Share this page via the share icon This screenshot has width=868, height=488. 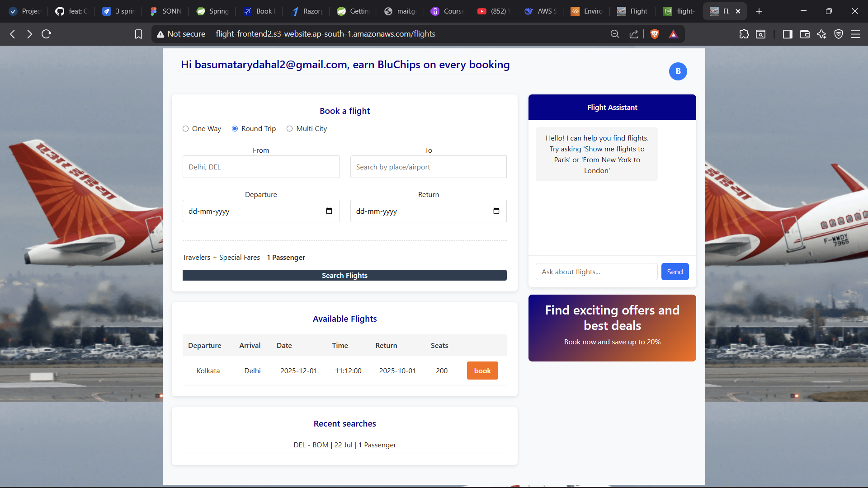click(x=634, y=34)
